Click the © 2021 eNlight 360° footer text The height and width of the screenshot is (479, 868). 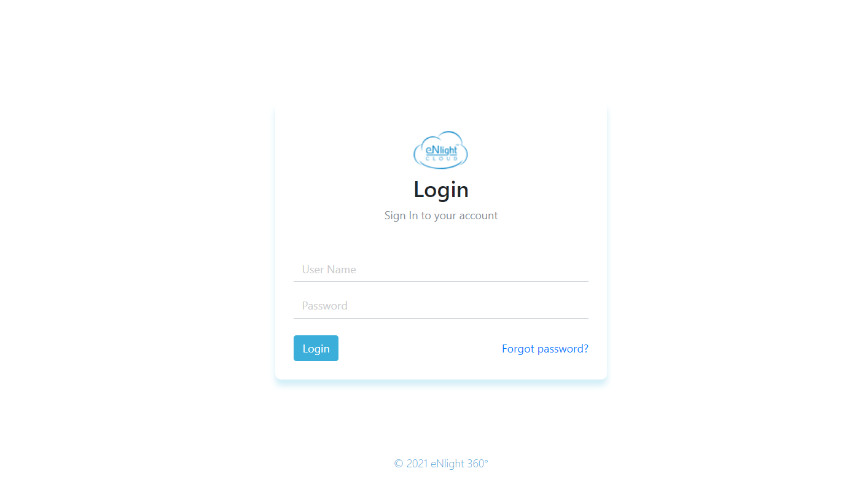click(x=441, y=464)
